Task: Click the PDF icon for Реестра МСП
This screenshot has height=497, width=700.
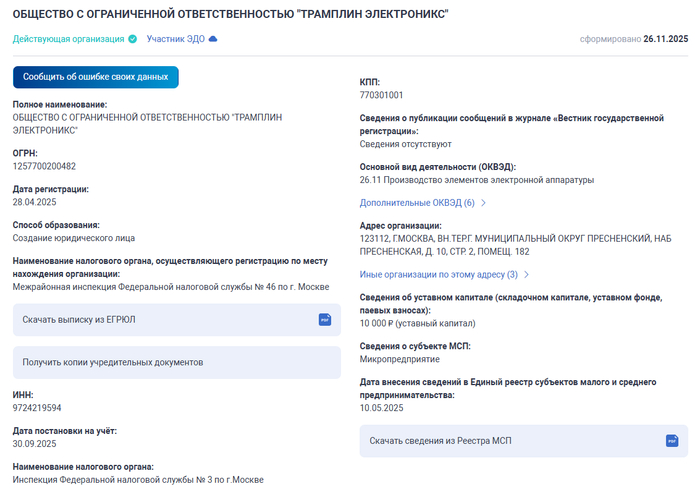Action: tap(671, 441)
